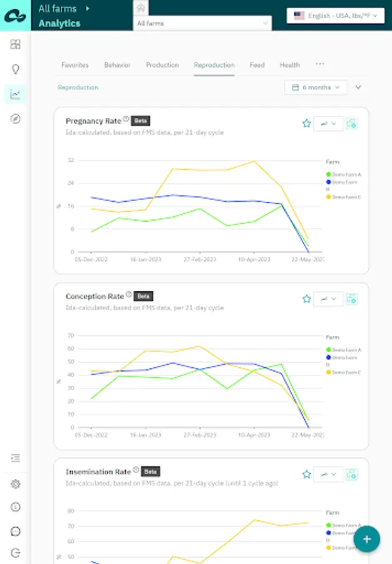Favorite the Conception Rate chart with star
Viewport: 392px width, 564px height.
tap(306, 299)
